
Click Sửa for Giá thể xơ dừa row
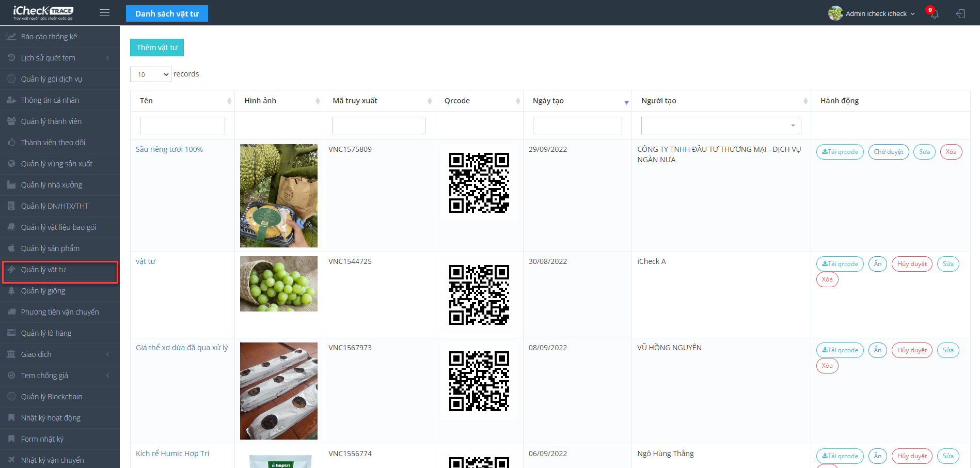(x=948, y=350)
